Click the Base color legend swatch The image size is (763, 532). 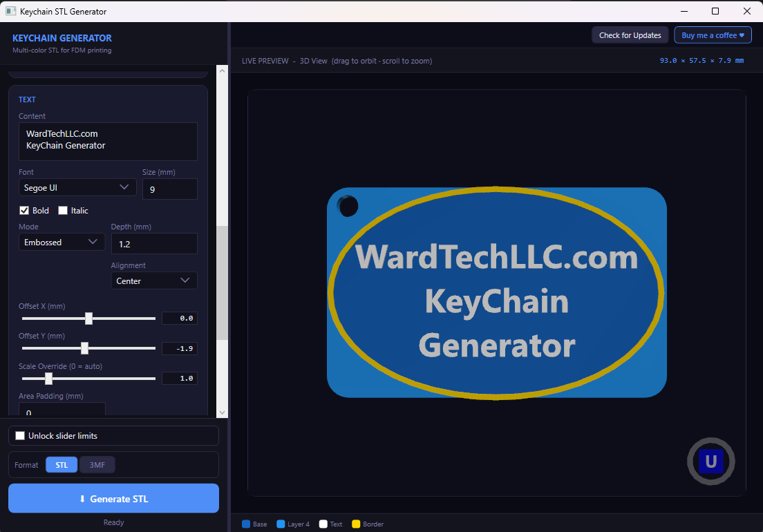coord(246,524)
